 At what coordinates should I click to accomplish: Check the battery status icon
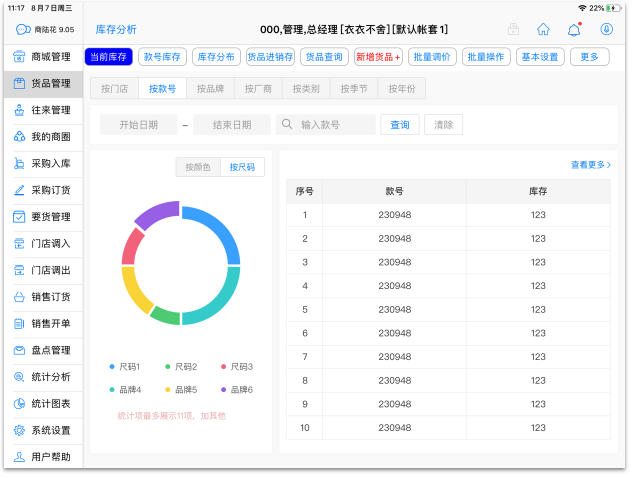tap(613, 8)
